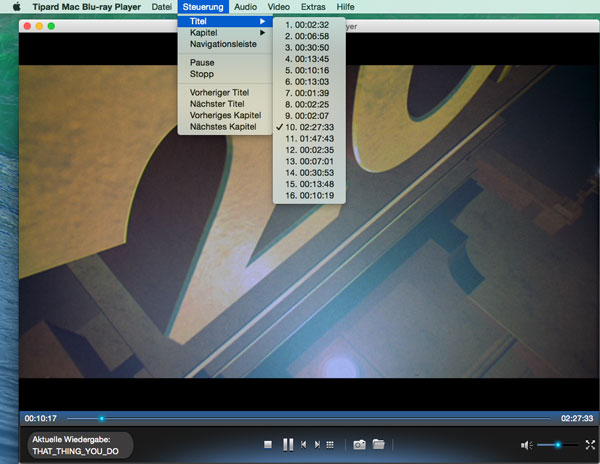Open the Datei menu
Viewport: 600px width, 464px height.
pos(161,7)
